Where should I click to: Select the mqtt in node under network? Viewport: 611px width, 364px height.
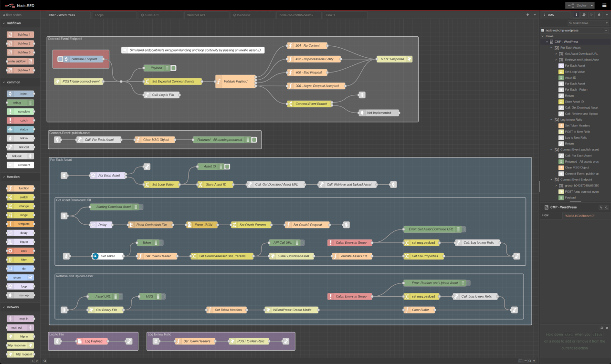(19, 318)
